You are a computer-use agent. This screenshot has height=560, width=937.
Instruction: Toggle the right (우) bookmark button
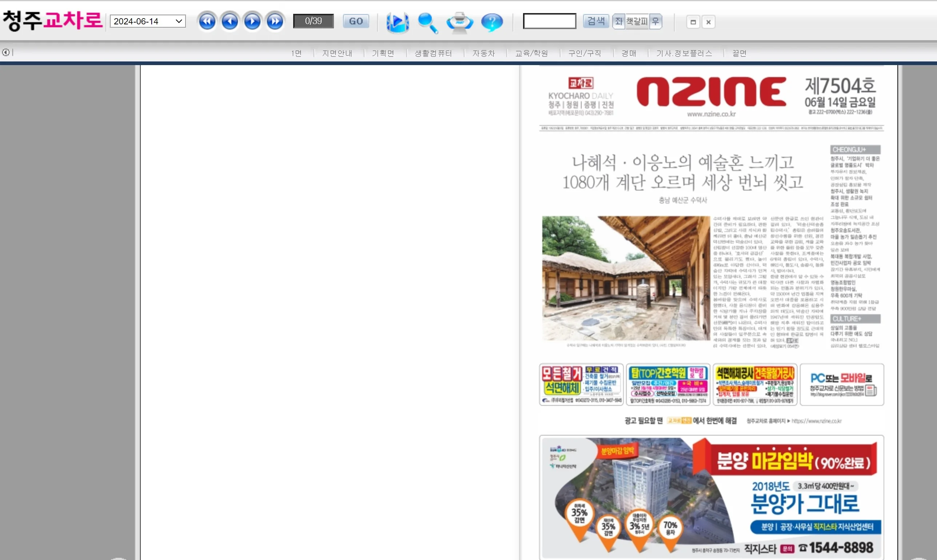coord(655,21)
